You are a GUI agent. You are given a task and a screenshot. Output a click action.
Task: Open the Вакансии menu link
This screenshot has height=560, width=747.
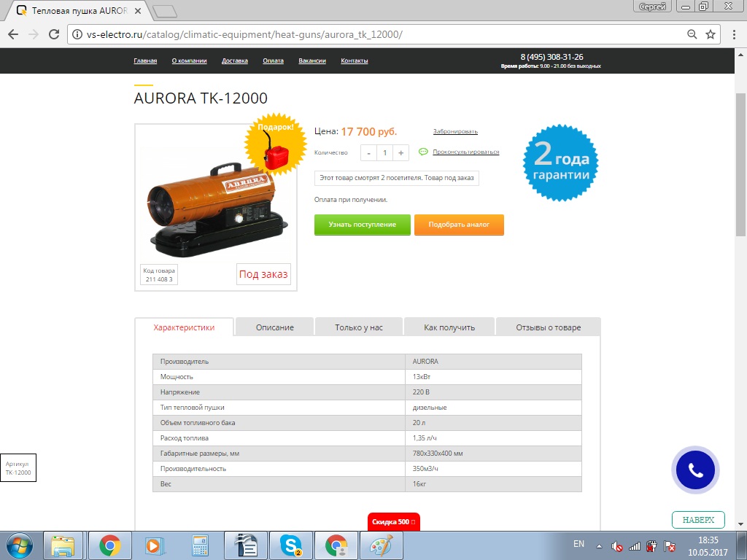[312, 61]
